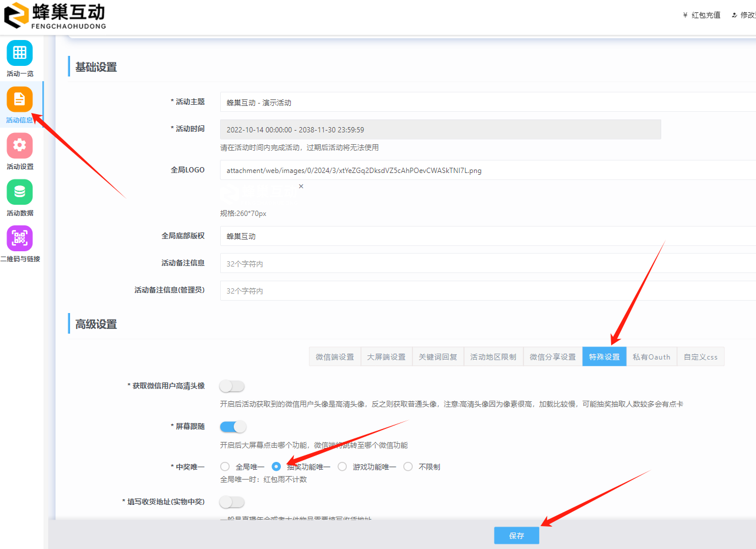
Task: Toggle 填写收货地址(实物中奖) switch
Action: click(x=231, y=502)
